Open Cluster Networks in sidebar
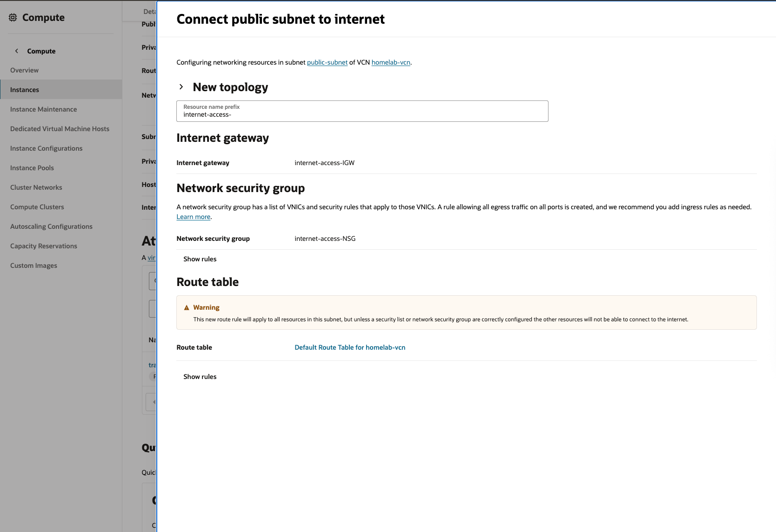The width and height of the screenshot is (776, 532). pos(36,187)
